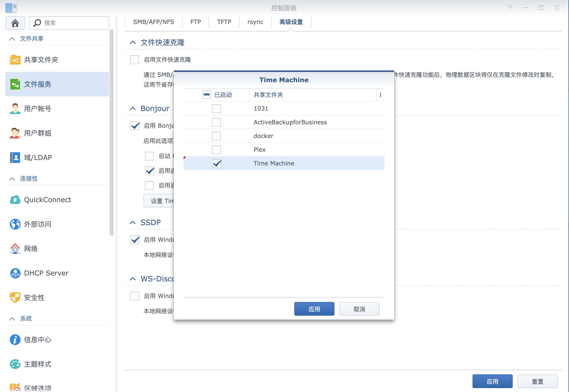Check the docker shared folder
The height and width of the screenshot is (392, 569).
pos(216,136)
